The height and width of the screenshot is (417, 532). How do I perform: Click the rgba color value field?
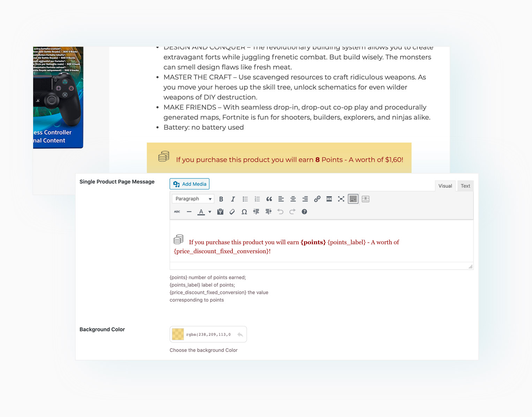(209, 334)
